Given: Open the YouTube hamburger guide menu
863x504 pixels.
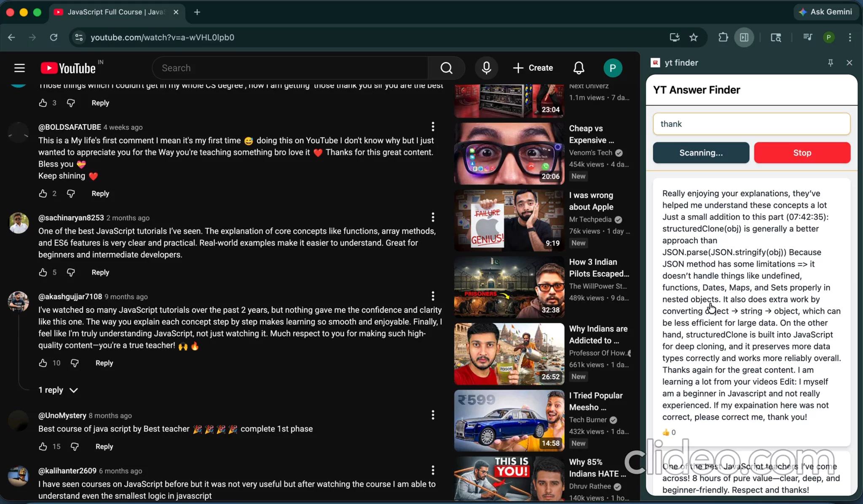Looking at the screenshot, I should [x=19, y=68].
